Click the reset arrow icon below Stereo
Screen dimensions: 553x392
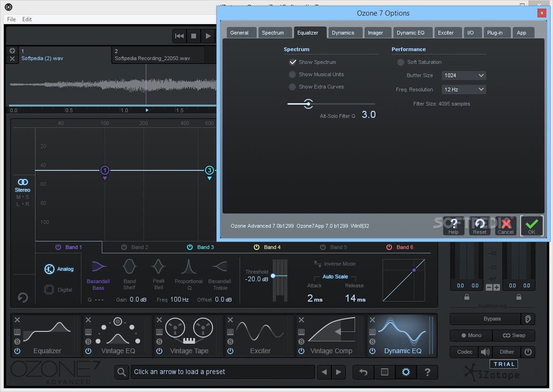[23, 298]
